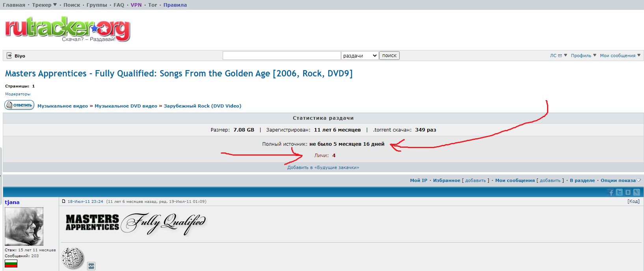The image size is (644, 271).
Task: Expand the Мои сообщения header dropdown
Action: [620, 56]
